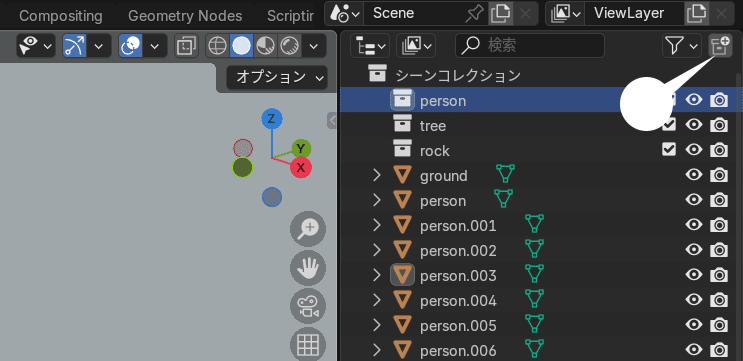Click the ViewLayer name field
Image resolution: width=743 pixels, height=361 pixels.
click(x=634, y=14)
